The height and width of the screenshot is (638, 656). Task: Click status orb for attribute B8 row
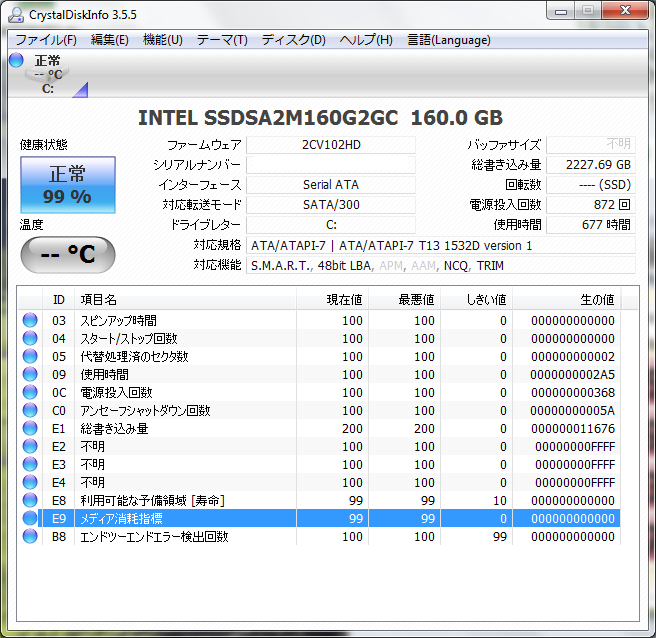(x=30, y=536)
